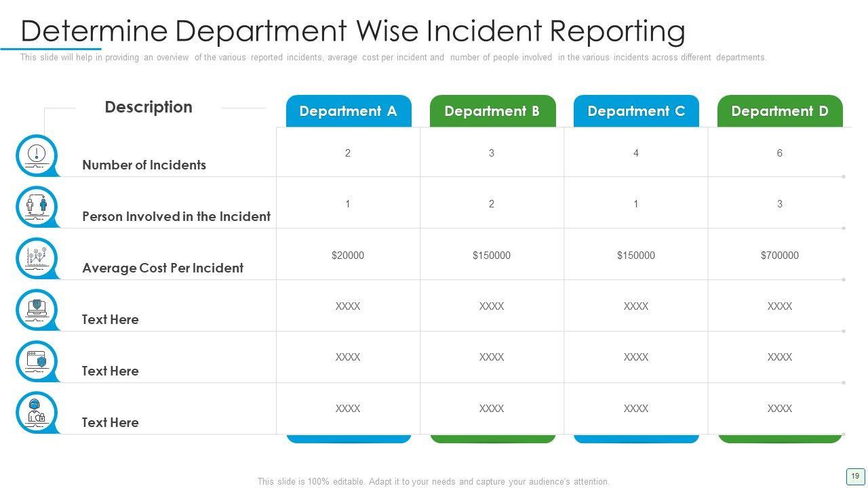The width and height of the screenshot is (868, 488).
Task: Select the laptop shield icon
Action: click(x=36, y=310)
